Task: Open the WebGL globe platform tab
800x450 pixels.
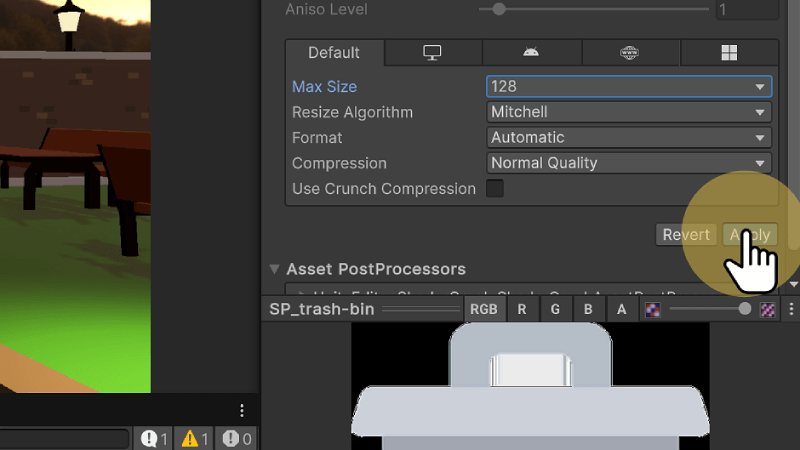Action: (630, 53)
